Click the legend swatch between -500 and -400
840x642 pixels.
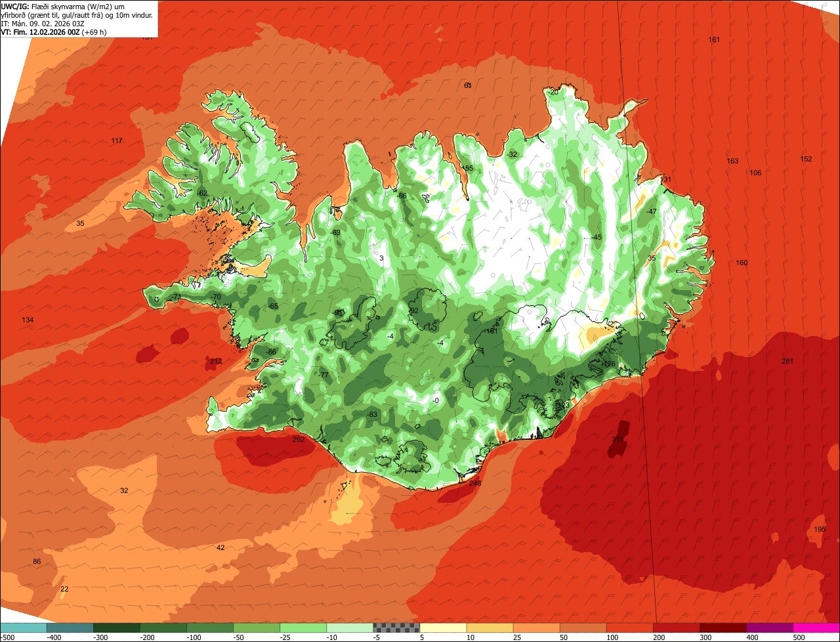point(23,628)
